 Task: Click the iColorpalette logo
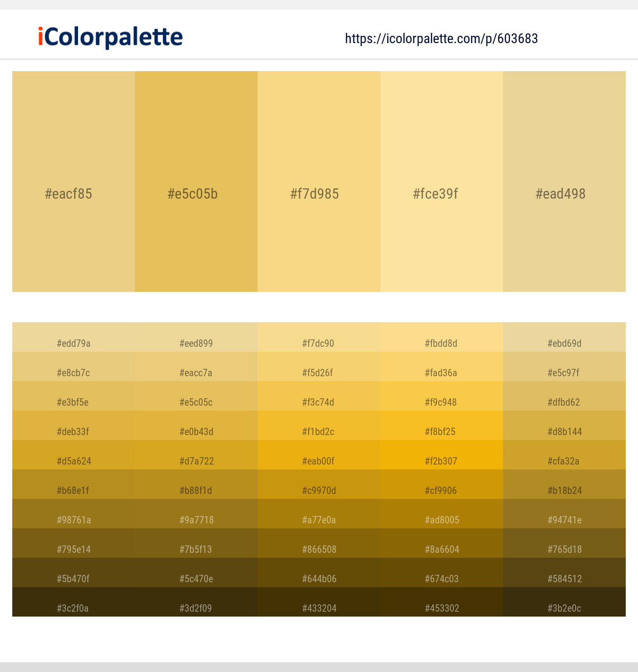click(x=110, y=37)
